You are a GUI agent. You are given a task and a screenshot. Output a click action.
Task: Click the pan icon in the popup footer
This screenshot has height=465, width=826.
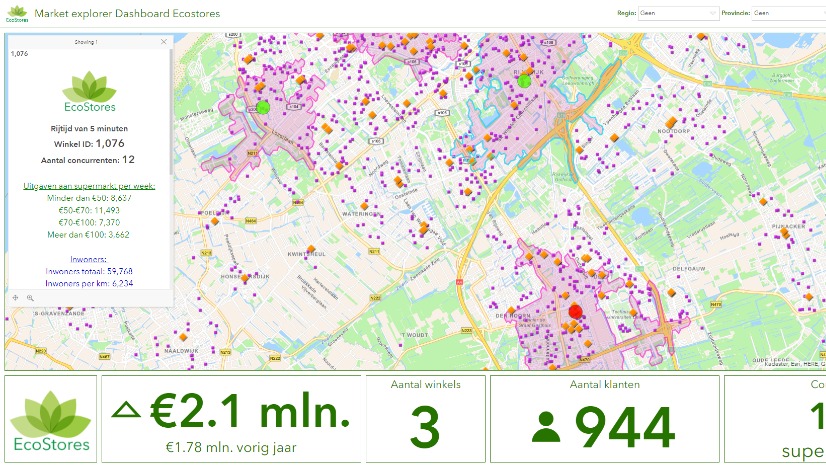click(15, 297)
